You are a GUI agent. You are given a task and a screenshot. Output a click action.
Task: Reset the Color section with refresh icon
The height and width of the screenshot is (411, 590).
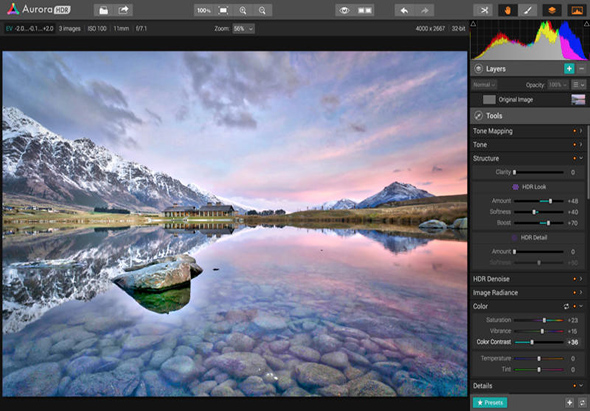(x=566, y=306)
